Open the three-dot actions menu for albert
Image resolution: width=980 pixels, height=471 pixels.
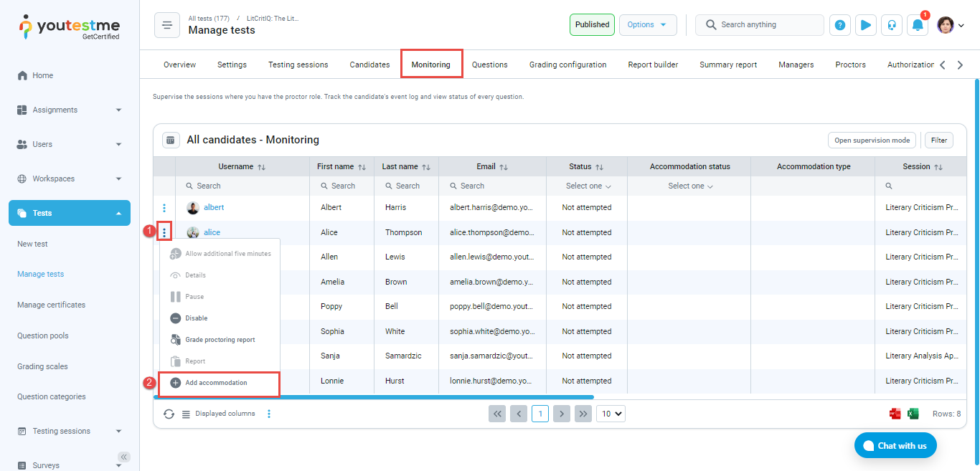(x=164, y=208)
